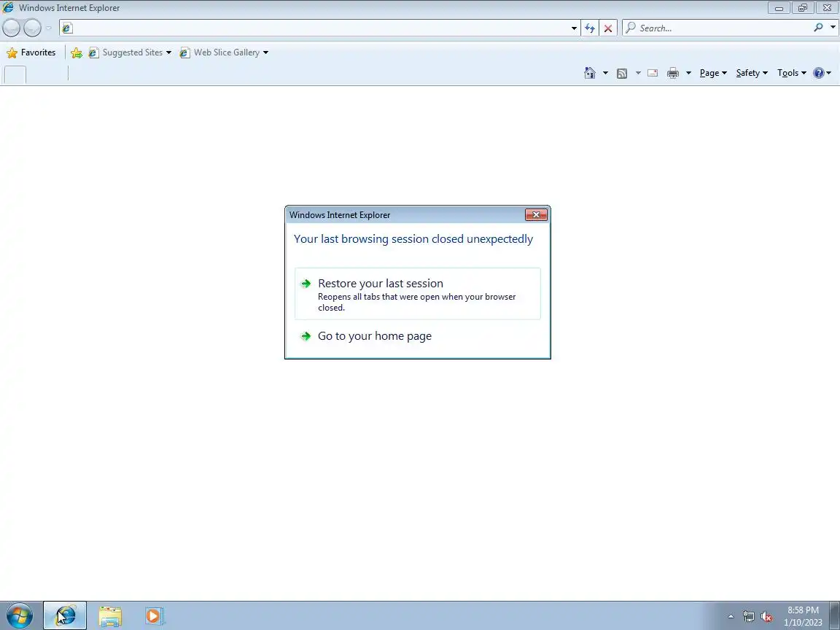Image resolution: width=840 pixels, height=630 pixels.
Task: Open the Favorites center button
Action: pos(31,52)
